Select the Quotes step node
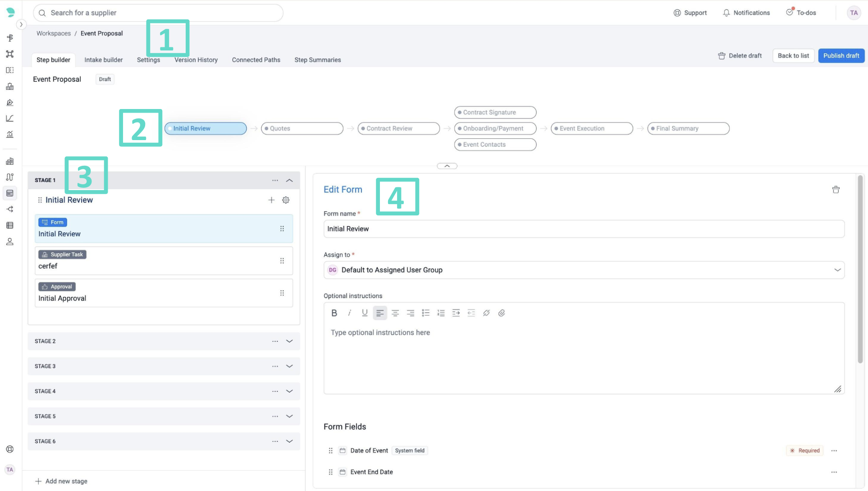868x491 pixels. tap(302, 128)
